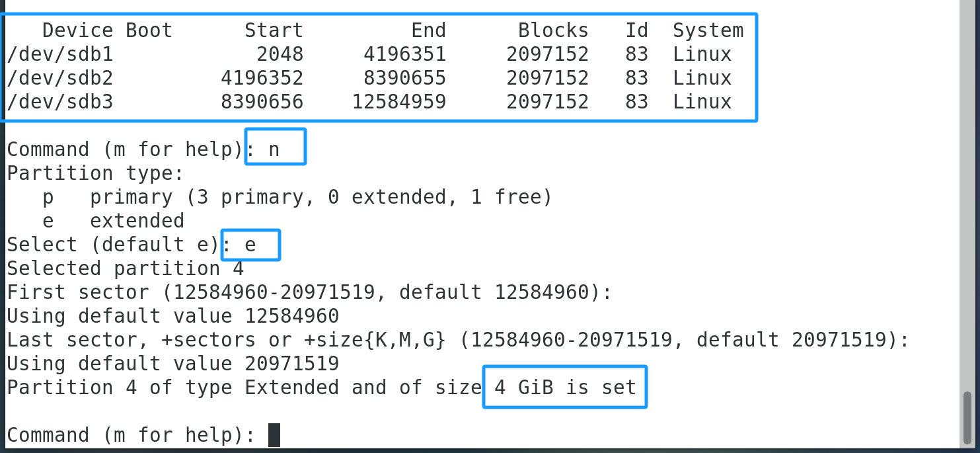Click the typed 'n' command
Screen dimensions: 980x453
(274, 149)
